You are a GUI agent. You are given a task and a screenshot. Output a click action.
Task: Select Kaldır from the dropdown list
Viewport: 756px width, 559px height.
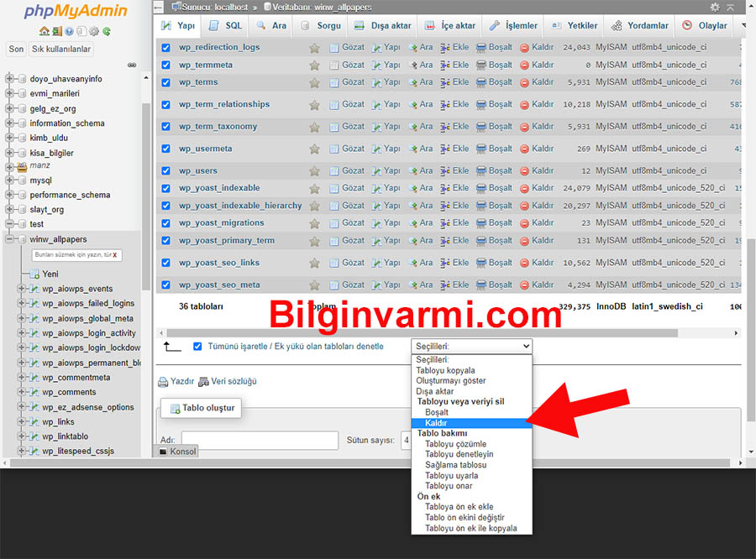point(471,423)
